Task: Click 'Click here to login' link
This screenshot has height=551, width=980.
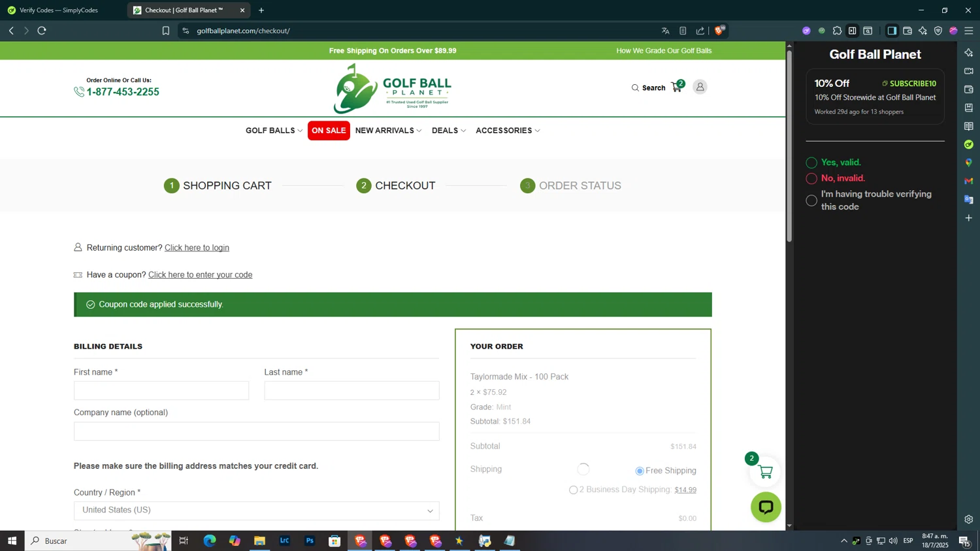Action: 197,247
